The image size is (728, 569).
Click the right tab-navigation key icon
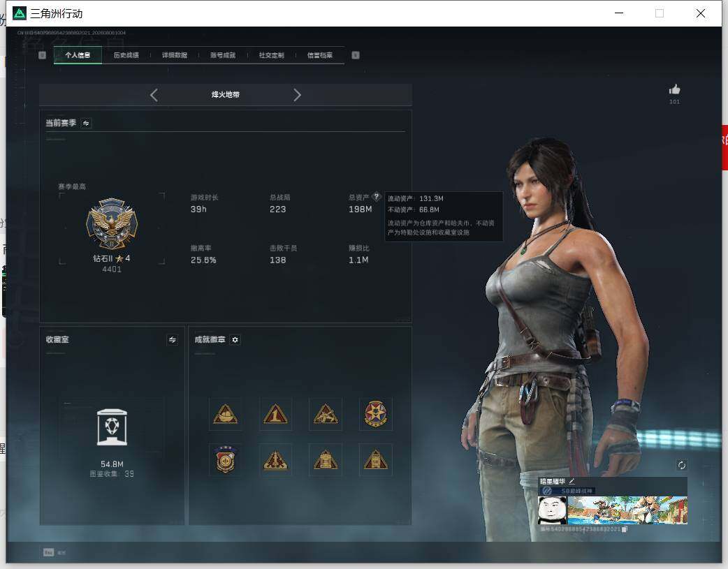pyautogui.click(x=356, y=55)
